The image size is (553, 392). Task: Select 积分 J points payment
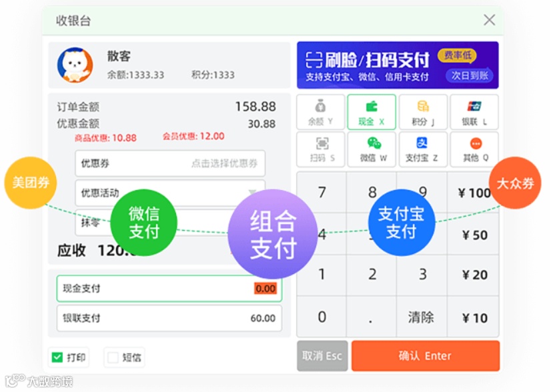423,112
